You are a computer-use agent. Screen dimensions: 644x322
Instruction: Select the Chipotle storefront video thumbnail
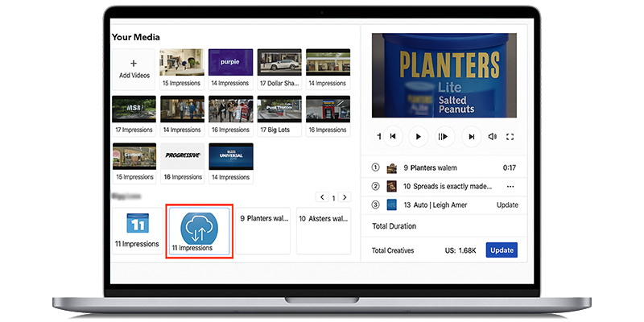134,156
